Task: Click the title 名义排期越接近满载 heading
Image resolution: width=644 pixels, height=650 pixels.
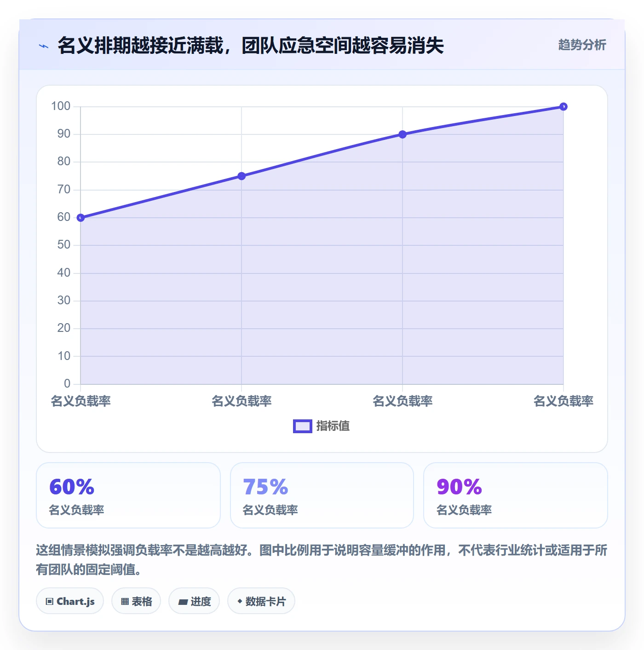Action: click(251, 46)
